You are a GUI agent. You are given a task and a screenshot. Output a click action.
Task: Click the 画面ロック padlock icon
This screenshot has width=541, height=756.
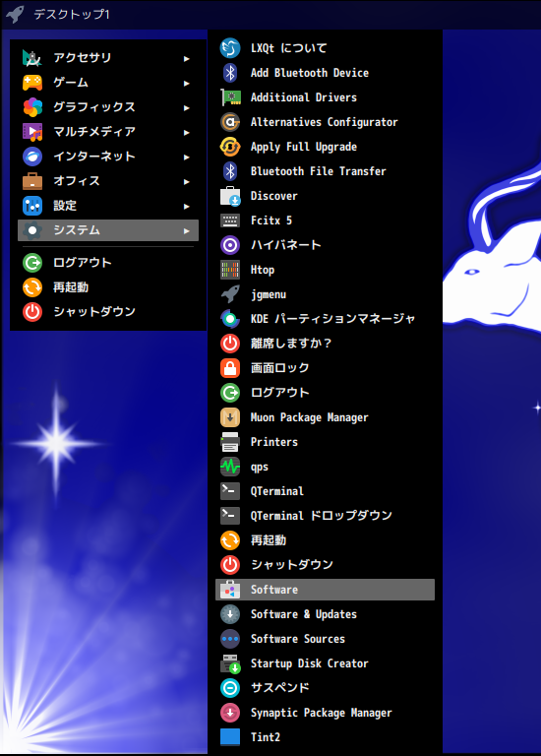230,368
